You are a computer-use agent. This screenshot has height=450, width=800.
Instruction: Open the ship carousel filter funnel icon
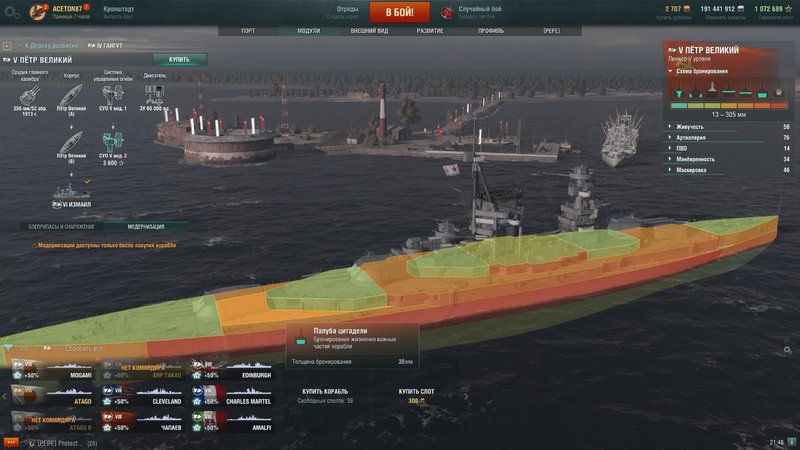[x=9, y=348]
